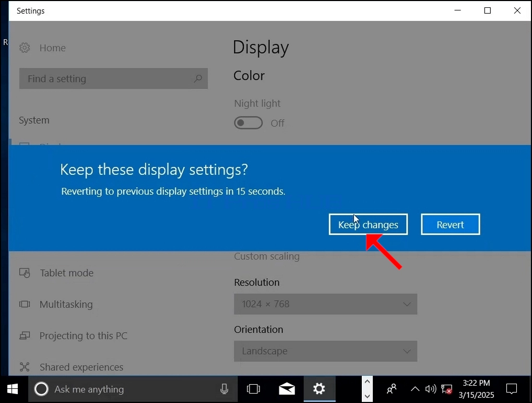Click the Shared experiences icon

point(25,367)
